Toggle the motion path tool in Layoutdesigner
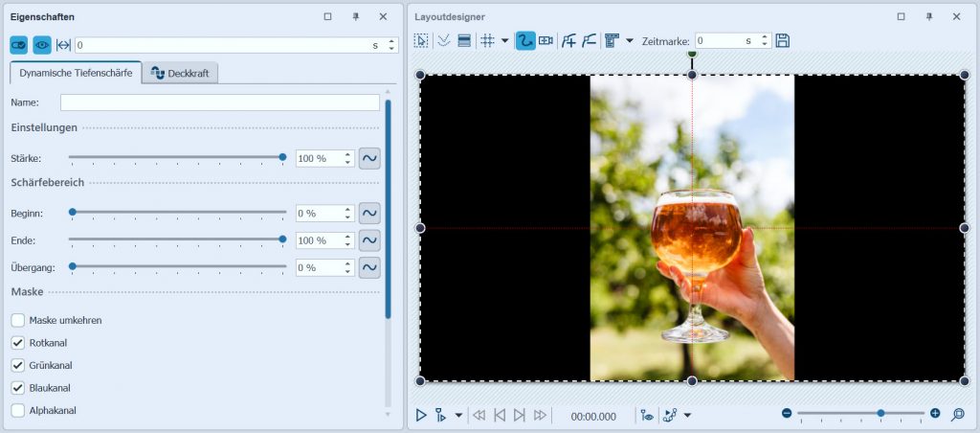 [x=525, y=40]
